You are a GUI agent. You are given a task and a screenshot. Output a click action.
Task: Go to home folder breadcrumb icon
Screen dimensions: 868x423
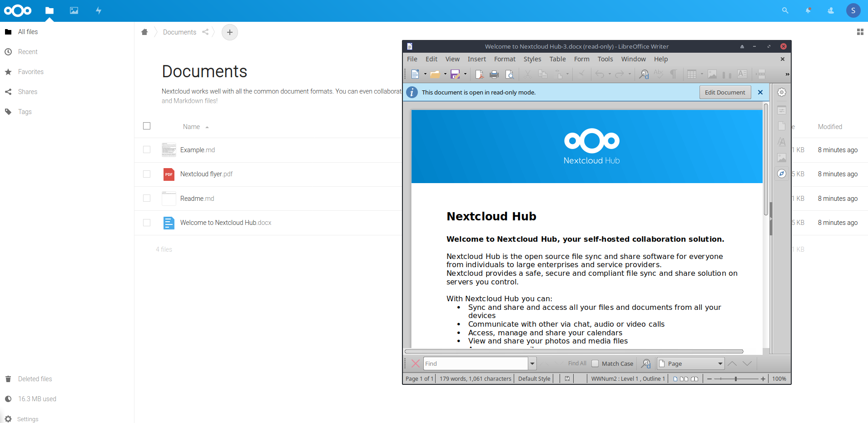pos(144,32)
